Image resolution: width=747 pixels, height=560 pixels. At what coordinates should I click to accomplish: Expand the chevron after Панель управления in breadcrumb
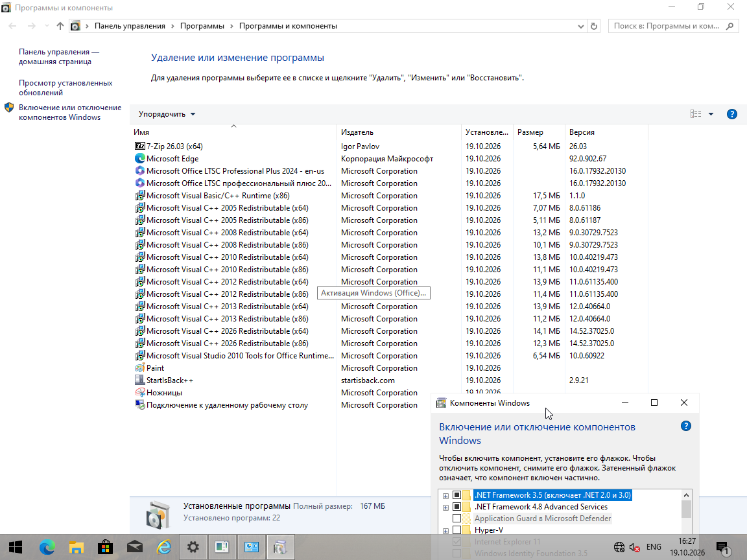point(172,26)
